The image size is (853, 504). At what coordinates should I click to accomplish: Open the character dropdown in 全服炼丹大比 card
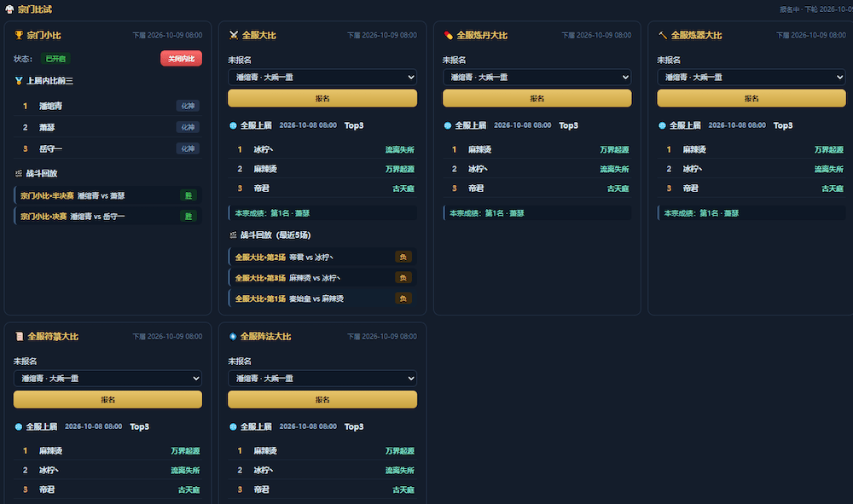pyautogui.click(x=537, y=78)
